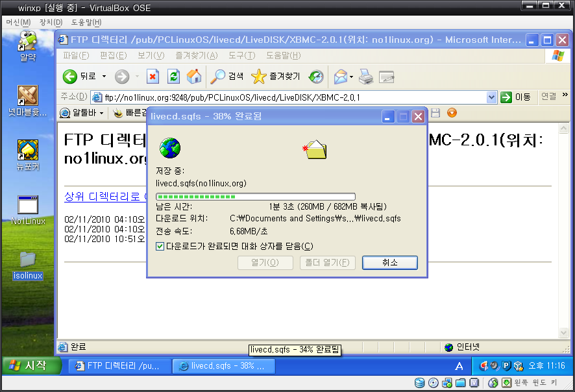Click the 11:16 taskbar clock
This screenshot has height=392, width=575.
coord(546,365)
